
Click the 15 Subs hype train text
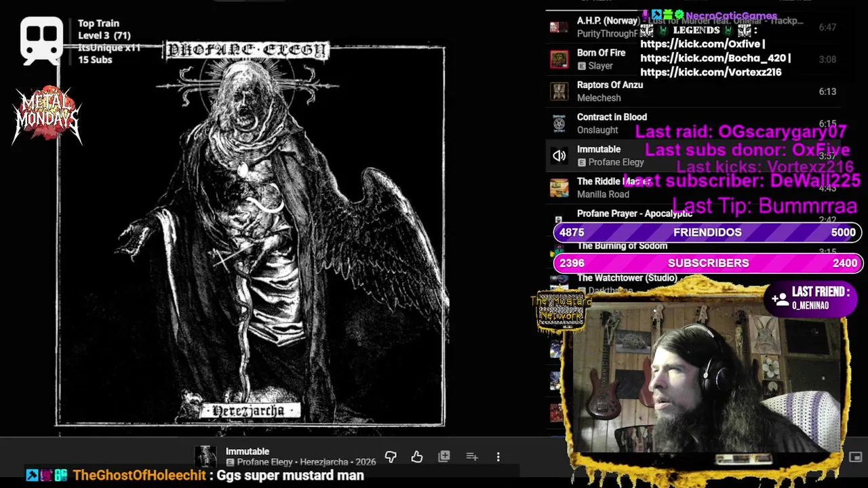[x=95, y=60]
